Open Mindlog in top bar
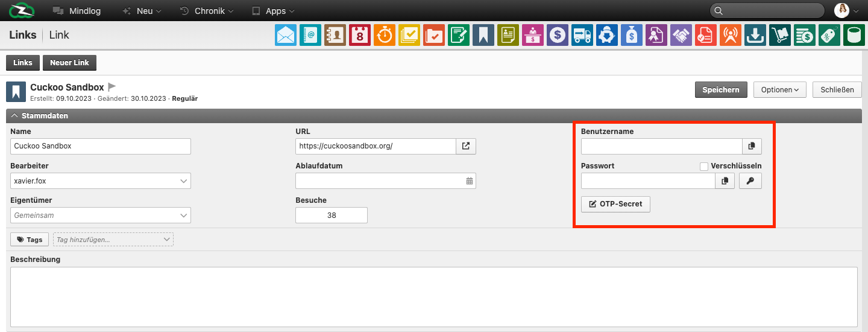The image size is (868, 332). (77, 11)
